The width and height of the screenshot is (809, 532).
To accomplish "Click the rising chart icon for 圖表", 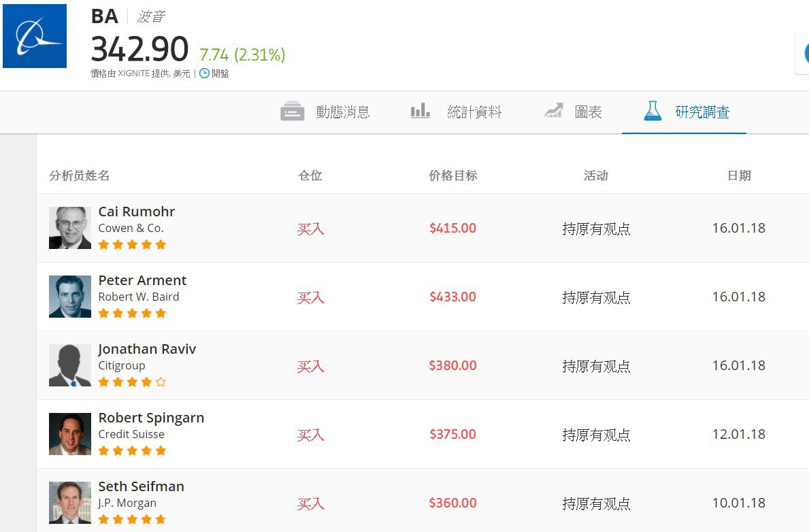I will pos(553,111).
